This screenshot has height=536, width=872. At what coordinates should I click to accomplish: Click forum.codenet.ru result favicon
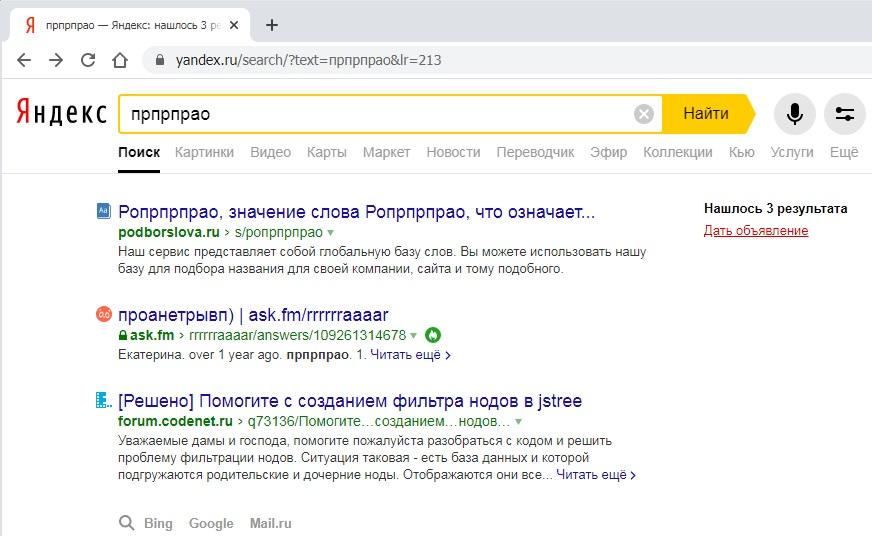(103, 400)
